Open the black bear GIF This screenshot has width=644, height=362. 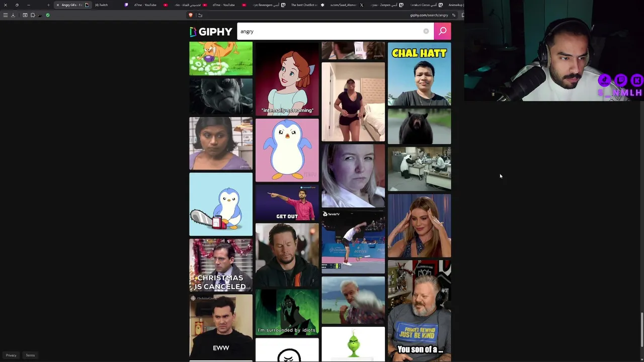tap(419, 126)
